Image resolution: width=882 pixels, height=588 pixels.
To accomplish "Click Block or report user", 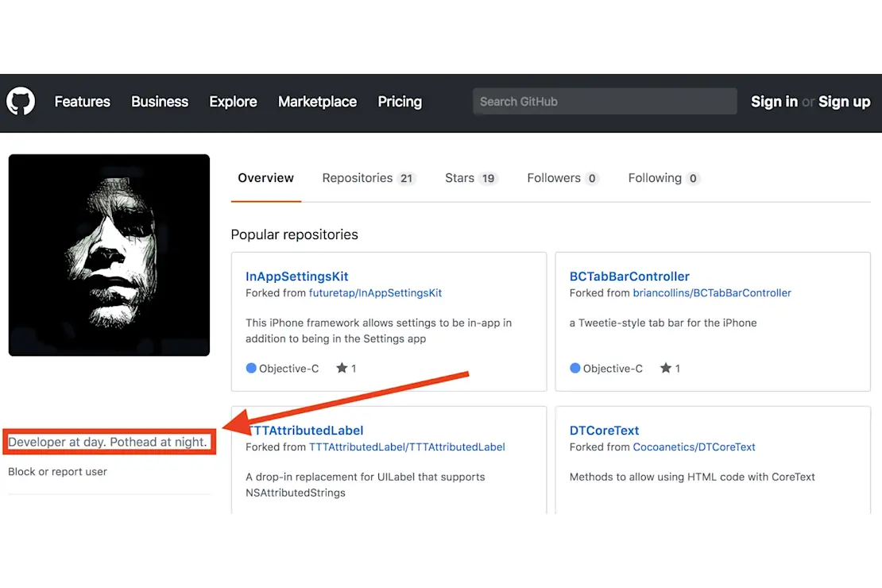I will pyautogui.click(x=57, y=471).
